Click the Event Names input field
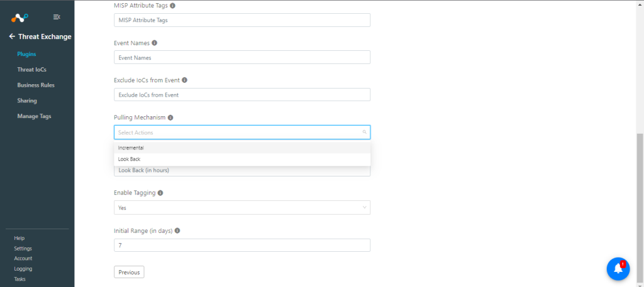This screenshot has height=287, width=644. [242, 57]
